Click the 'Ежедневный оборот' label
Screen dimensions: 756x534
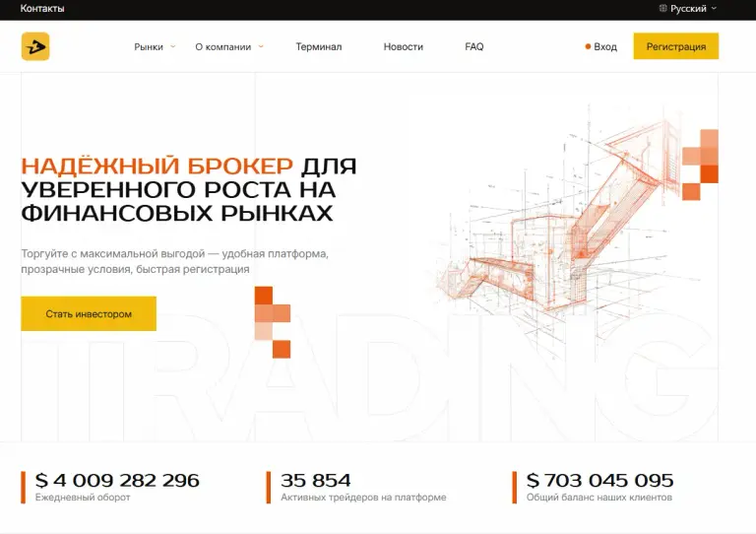click(x=83, y=498)
